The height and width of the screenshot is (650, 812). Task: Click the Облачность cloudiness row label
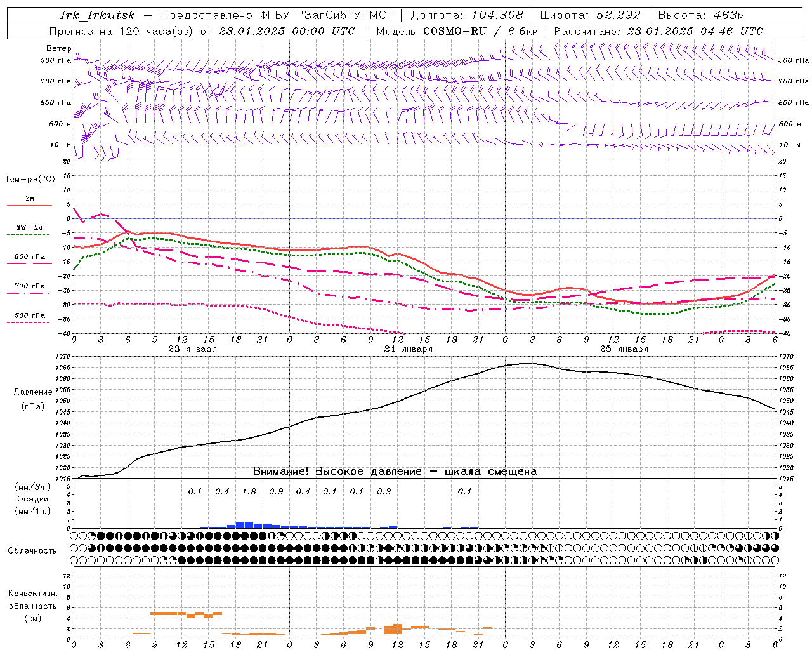(32, 550)
